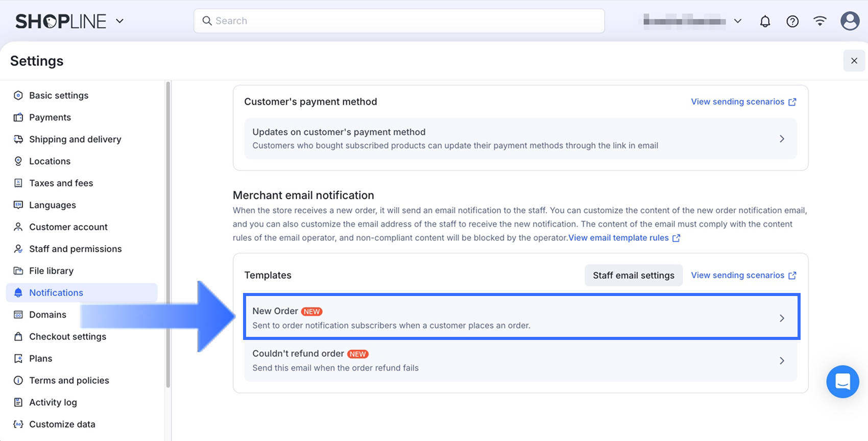Click the Staff email settings button

633,275
